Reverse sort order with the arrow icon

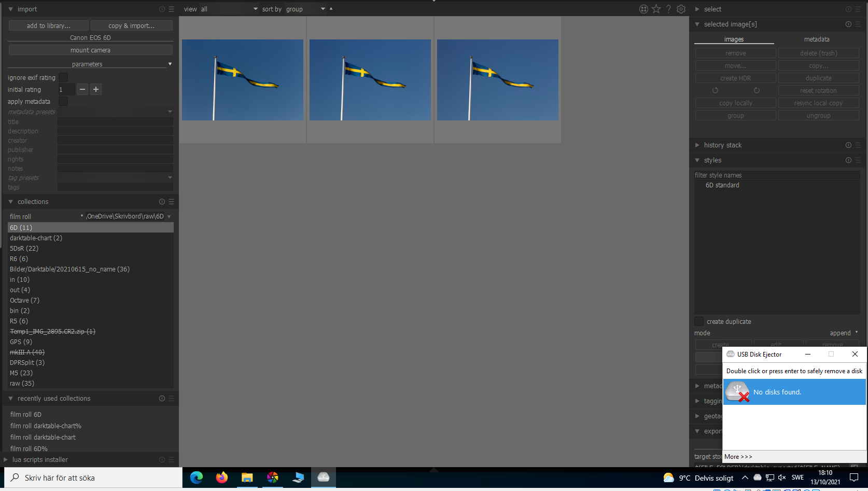coord(331,9)
